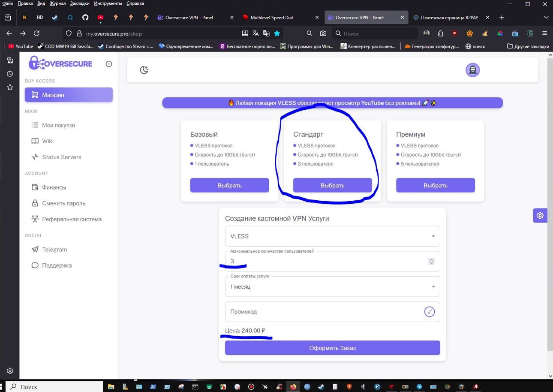Open the Срок оплаты услуги dropdown
553x392 pixels.
(333, 286)
